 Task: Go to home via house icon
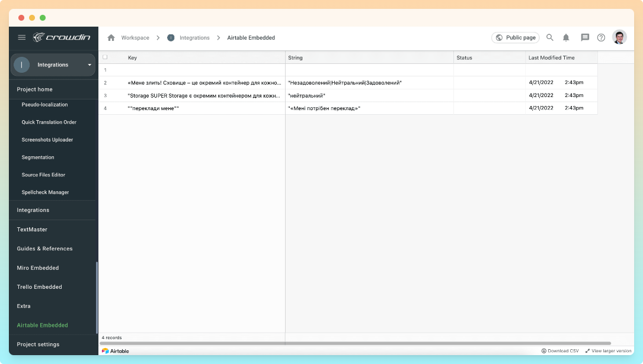pos(111,38)
